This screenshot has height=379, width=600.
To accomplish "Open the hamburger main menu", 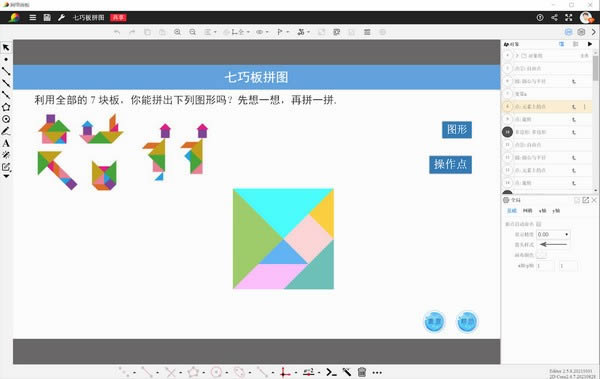I will pos(33,18).
